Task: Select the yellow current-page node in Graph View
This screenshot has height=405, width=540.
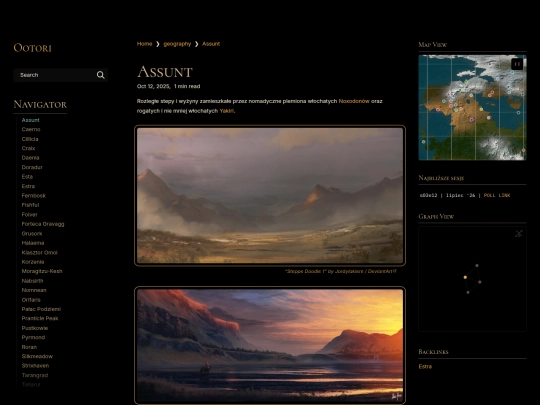Action: pyautogui.click(x=465, y=277)
